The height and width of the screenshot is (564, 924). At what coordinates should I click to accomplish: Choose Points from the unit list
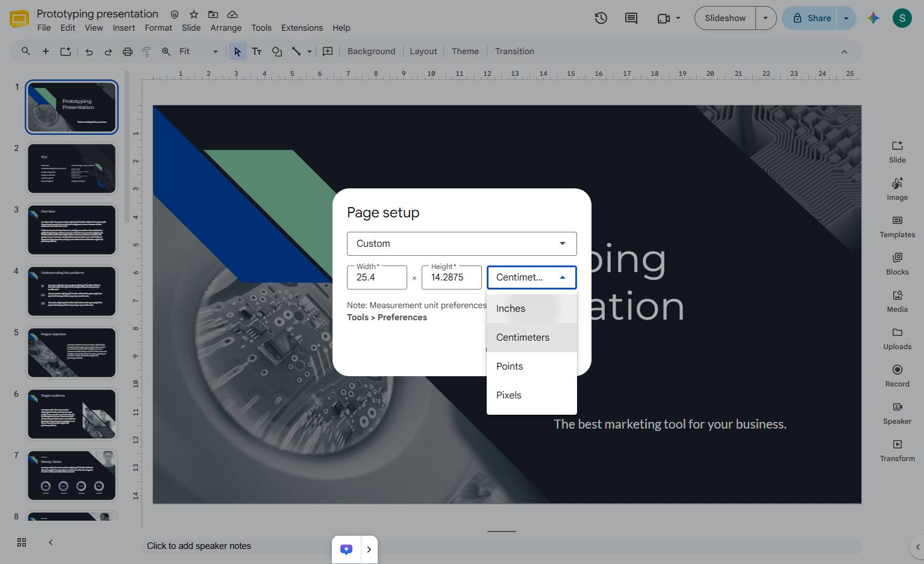pyautogui.click(x=532, y=367)
